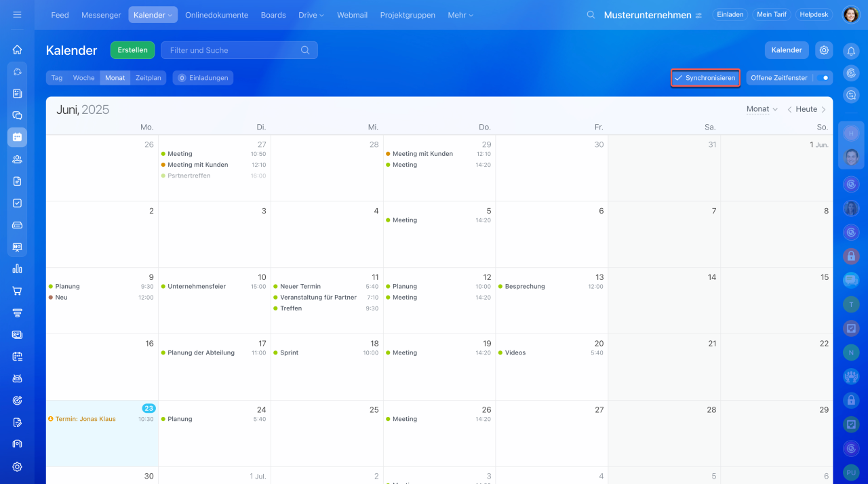The width and height of the screenshot is (868, 484).
Task: Open the Messenger menu item
Action: [101, 15]
